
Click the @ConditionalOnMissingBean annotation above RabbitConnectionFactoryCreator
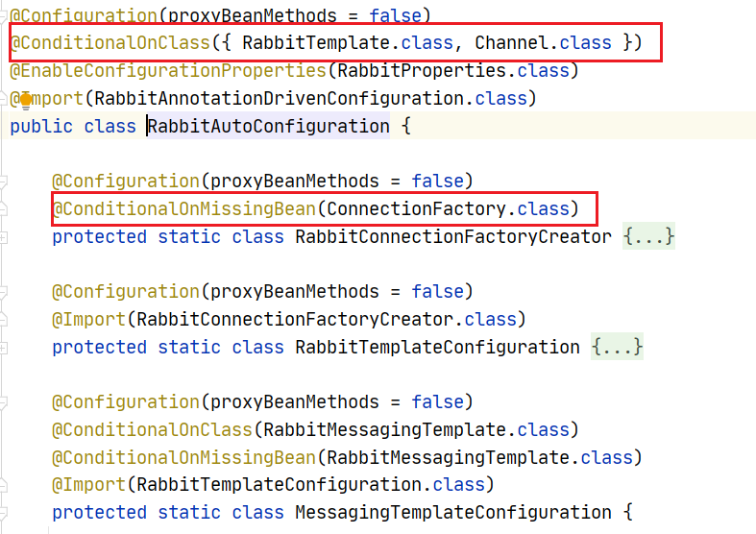click(183, 208)
